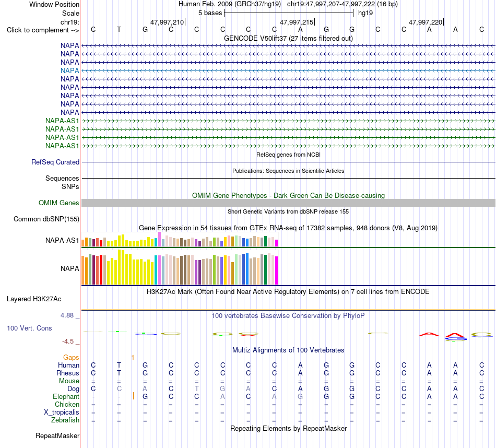Open 'Repeating Elements by RepeatMasker' track title
This screenshot has width=496, height=448.
point(288,429)
